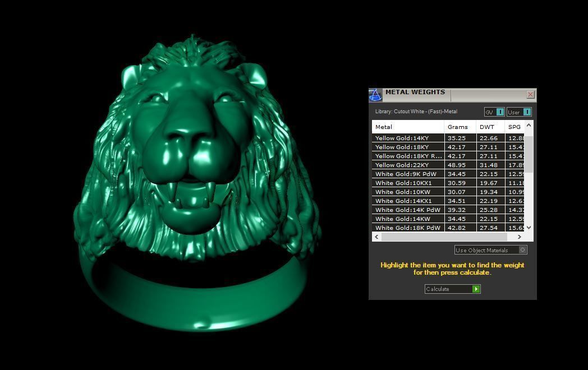Image resolution: width=588 pixels, height=370 pixels.
Task: Sort by the Metal column header
Action: pos(408,127)
